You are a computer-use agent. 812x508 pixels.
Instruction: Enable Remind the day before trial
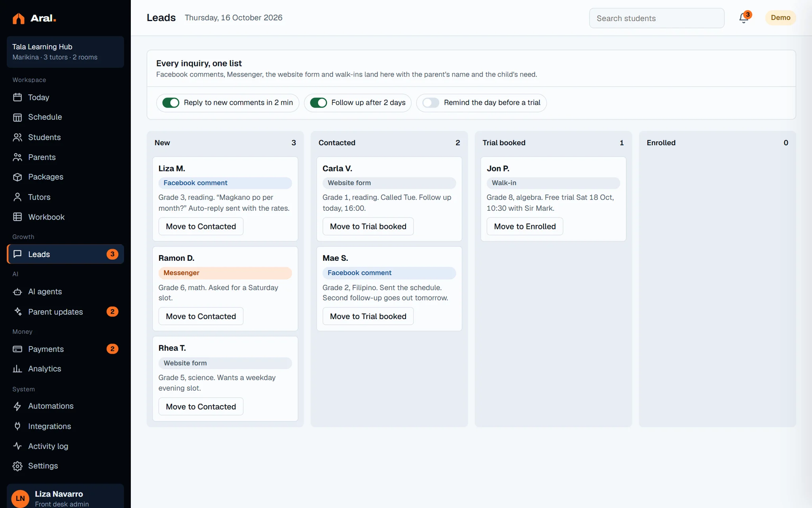431,103
